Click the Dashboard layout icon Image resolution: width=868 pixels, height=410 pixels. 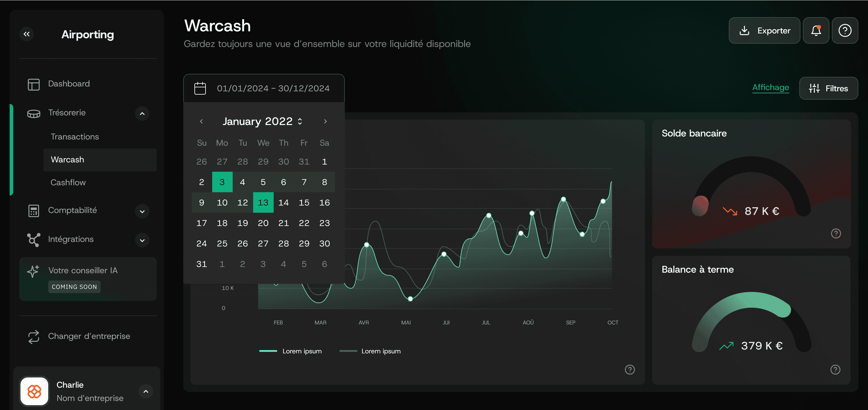[33, 84]
